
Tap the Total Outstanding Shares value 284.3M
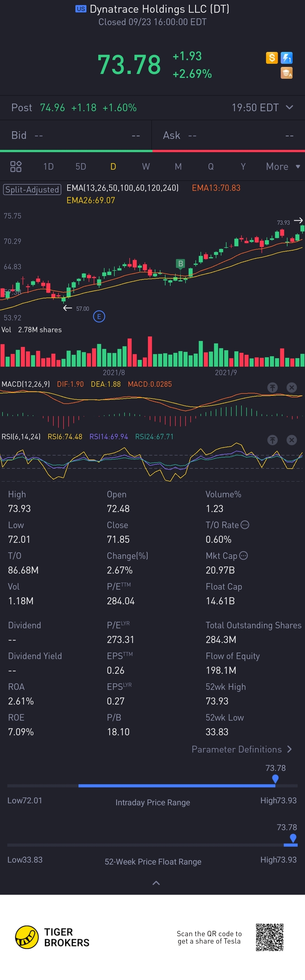pyautogui.click(x=221, y=640)
